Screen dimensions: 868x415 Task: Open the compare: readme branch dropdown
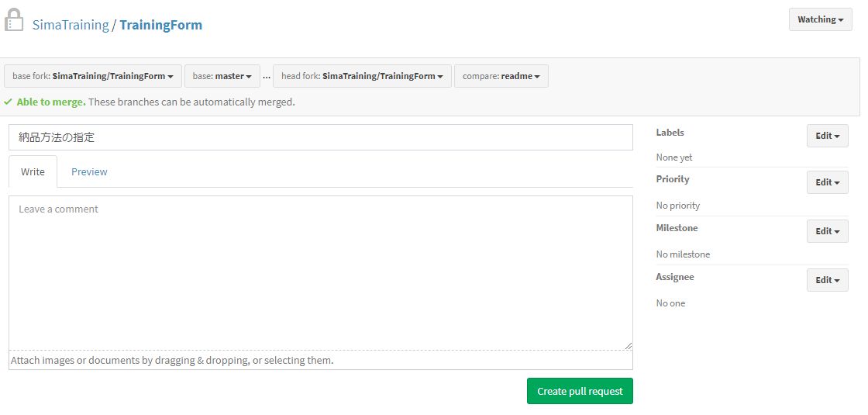coord(501,76)
